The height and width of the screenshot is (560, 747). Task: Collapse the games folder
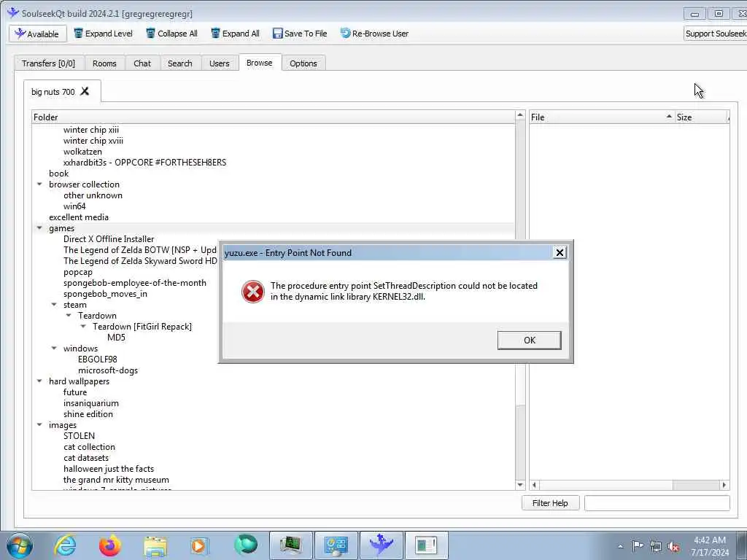(39, 228)
